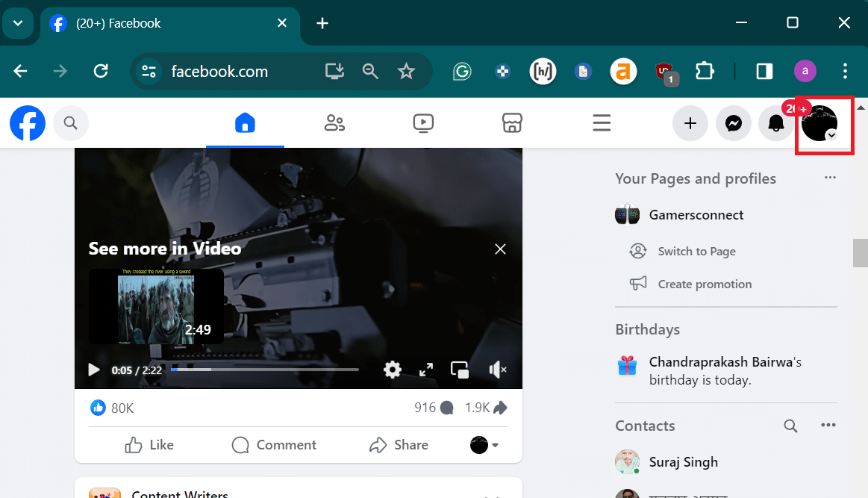Image resolution: width=868 pixels, height=498 pixels.
Task: Open the Marketplace tab icon
Action: click(512, 123)
